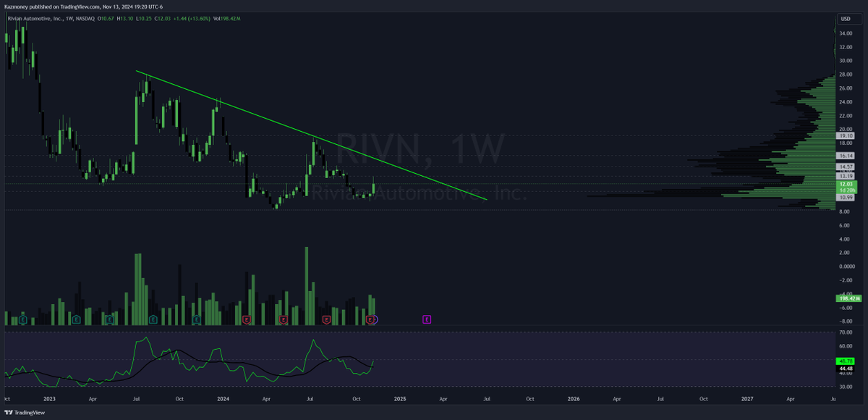Click the 16.14 price level label
Screen dimensions: 868x420
846,156
